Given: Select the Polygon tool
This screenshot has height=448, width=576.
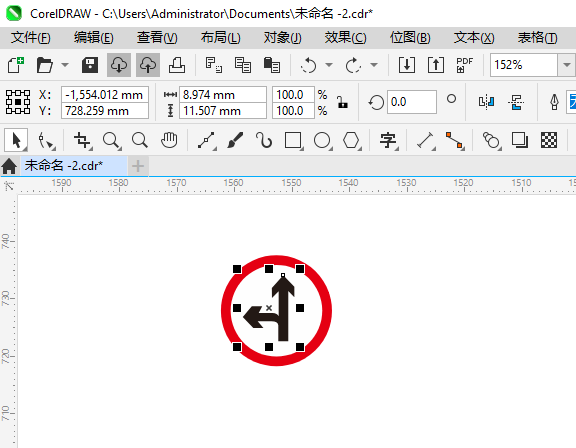Looking at the screenshot, I should pos(351,140).
